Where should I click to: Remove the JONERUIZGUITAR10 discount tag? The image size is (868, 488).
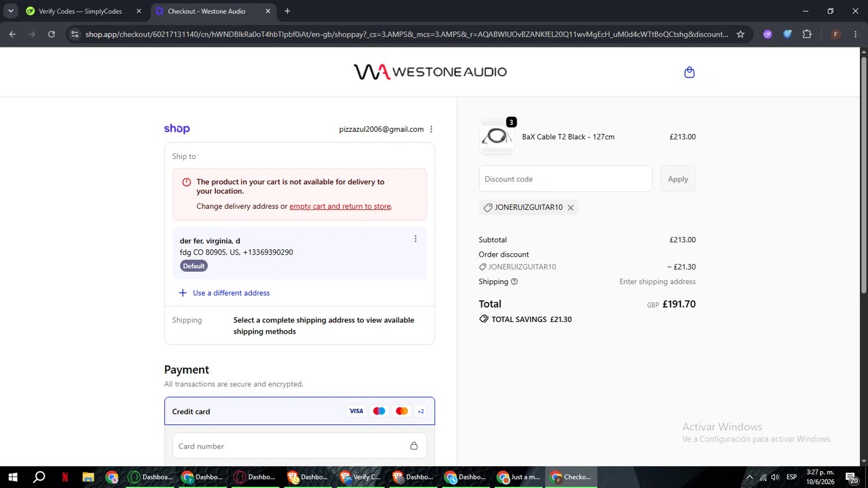(571, 208)
